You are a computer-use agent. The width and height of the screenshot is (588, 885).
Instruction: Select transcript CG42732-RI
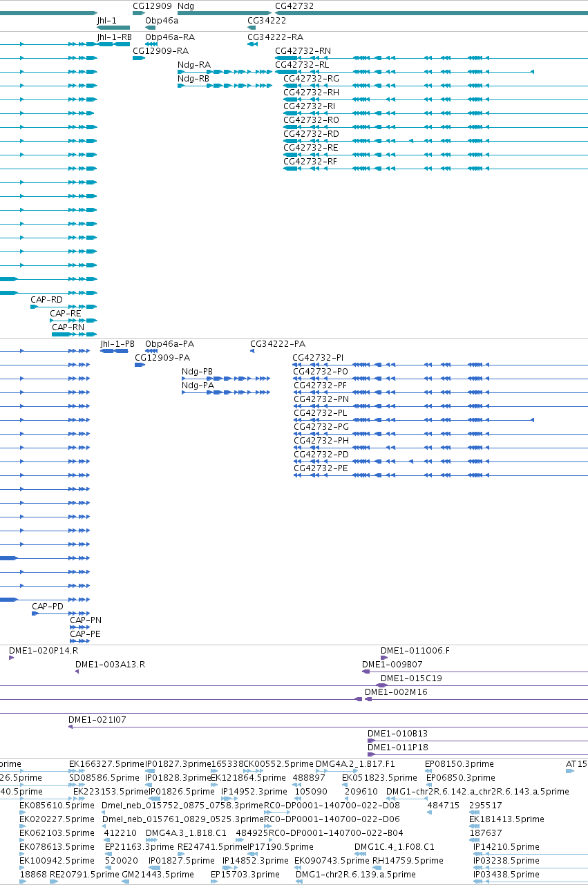(x=310, y=106)
